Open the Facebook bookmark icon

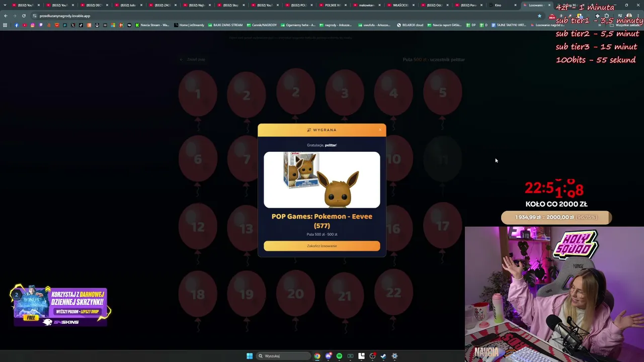(16, 25)
